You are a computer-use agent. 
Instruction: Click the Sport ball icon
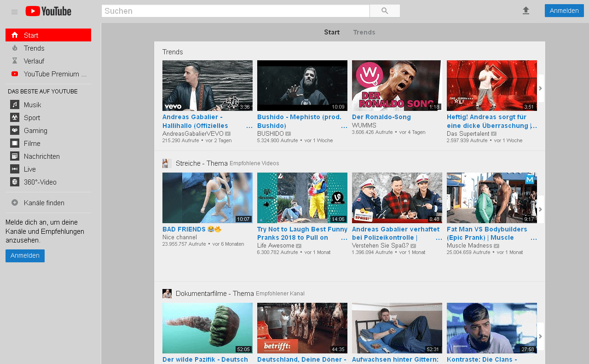pos(15,117)
